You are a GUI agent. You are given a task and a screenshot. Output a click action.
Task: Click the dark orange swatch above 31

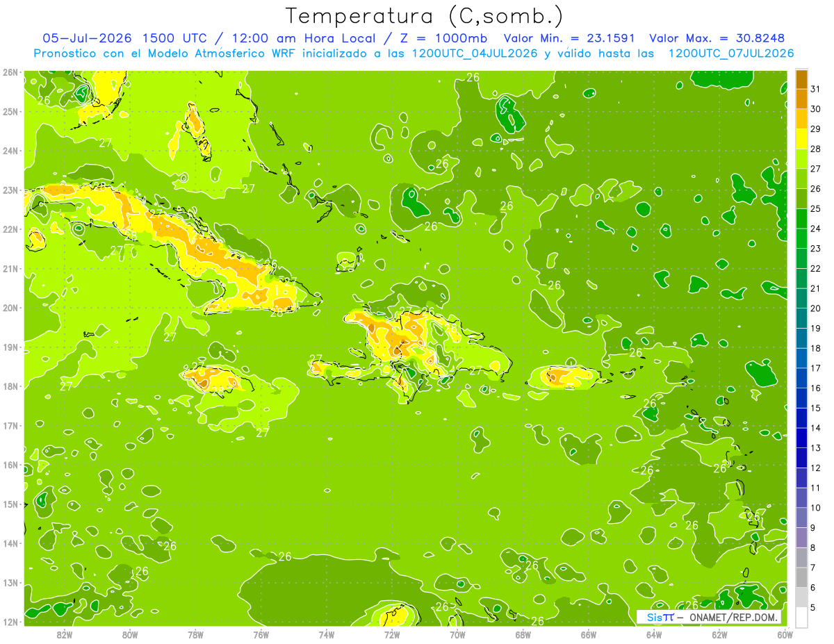coord(801,79)
